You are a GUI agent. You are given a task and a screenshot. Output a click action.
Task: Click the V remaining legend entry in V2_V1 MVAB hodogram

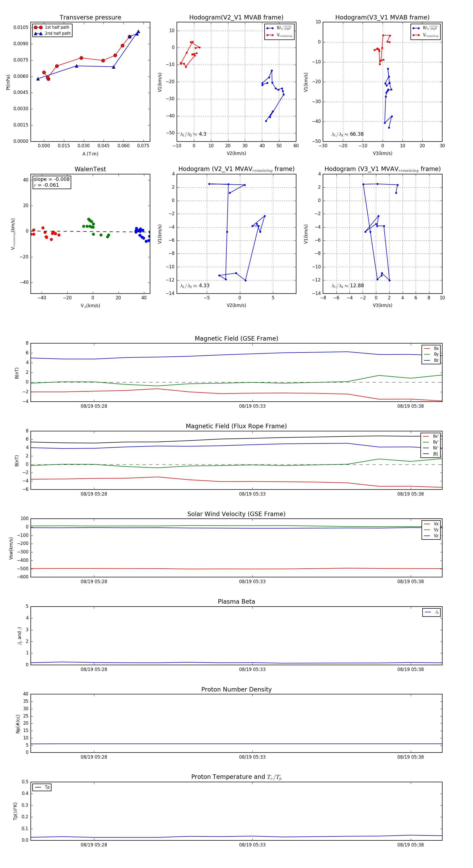pos(279,35)
